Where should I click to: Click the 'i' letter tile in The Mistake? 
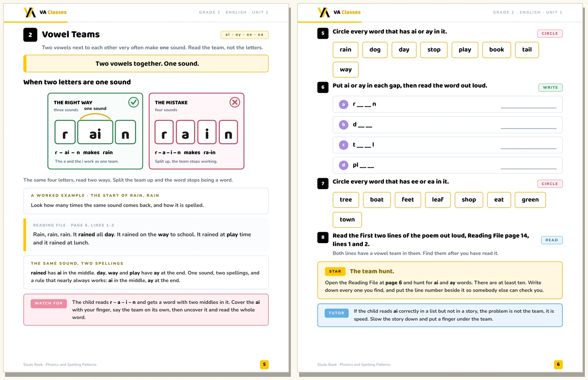(x=207, y=132)
